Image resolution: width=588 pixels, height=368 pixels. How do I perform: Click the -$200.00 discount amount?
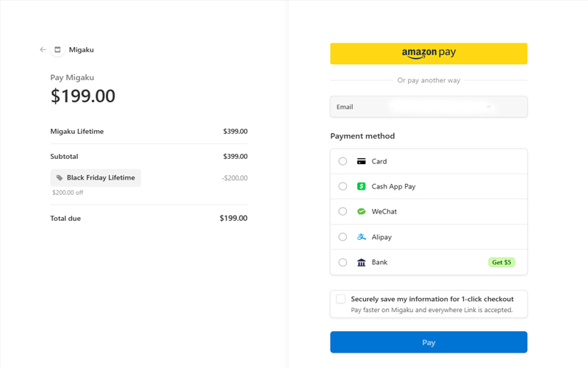(x=234, y=178)
